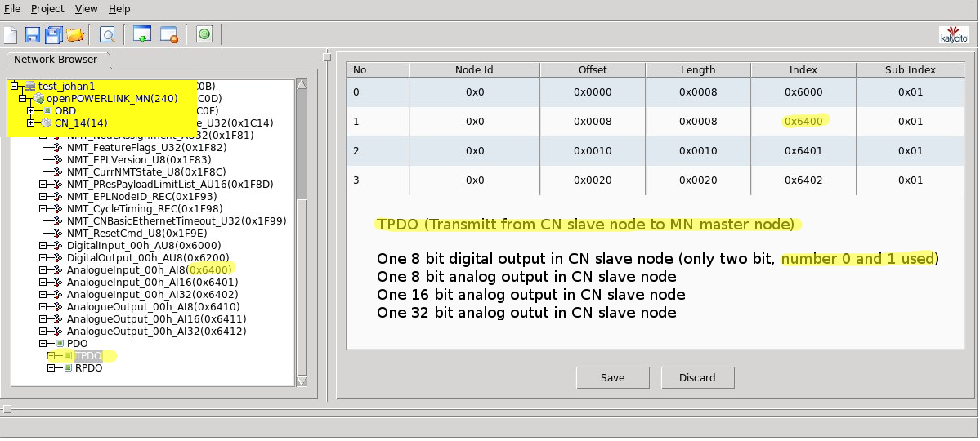Click the tree scrollbar down arrow
The width and height of the screenshot is (980, 441).
[x=302, y=381]
